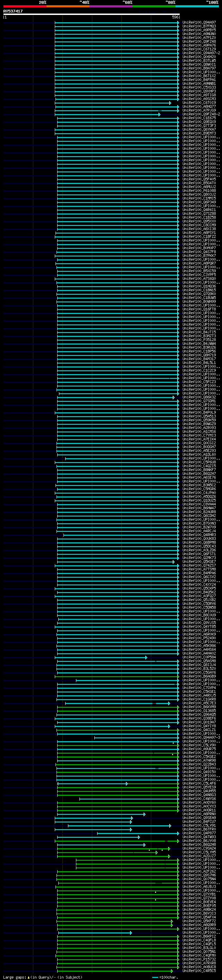The width and height of the screenshot is (222, 980).
Task: Click the UniRef100_Q94A97-3 label
Action: tap(201, 737)
